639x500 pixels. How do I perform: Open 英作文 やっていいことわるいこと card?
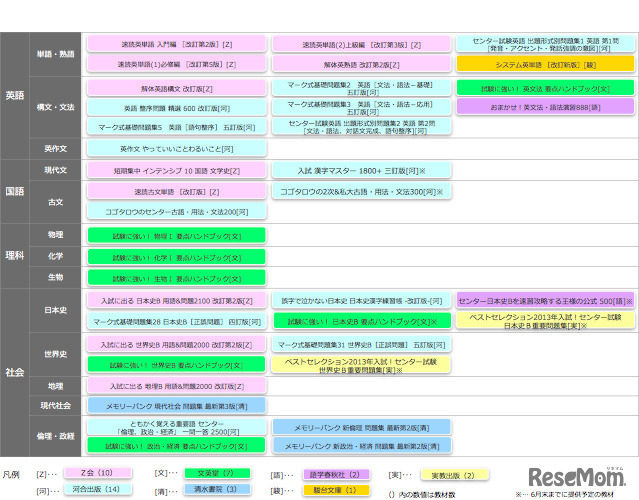(176, 149)
